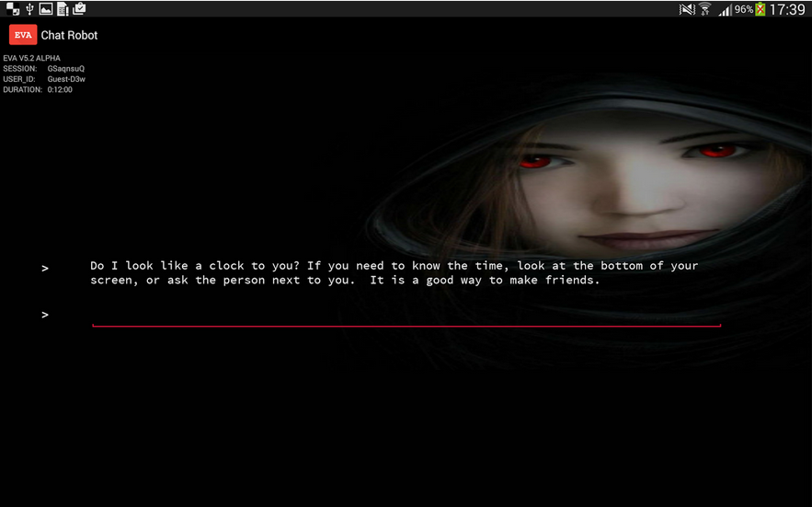Open the image saved notification icon

pyautogui.click(x=46, y=9)
